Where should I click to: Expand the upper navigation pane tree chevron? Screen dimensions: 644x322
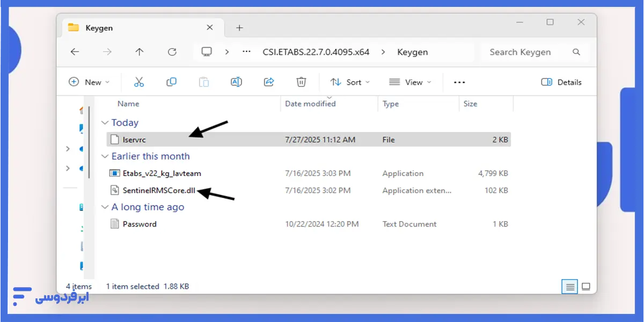(68, 149)
